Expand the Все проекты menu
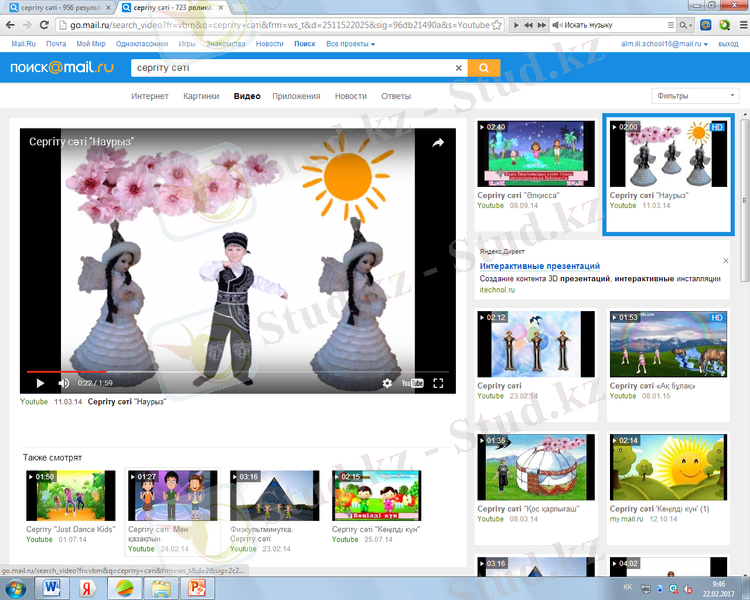Screen dimensions: 750x600 pyautogui.click(x=351, y=44)
